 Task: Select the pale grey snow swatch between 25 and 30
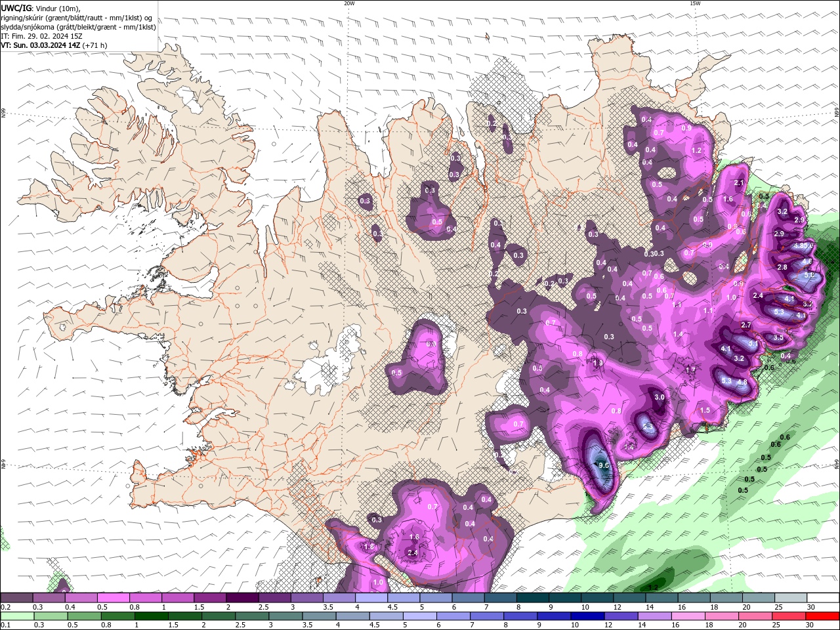click(x=790, y=598)
